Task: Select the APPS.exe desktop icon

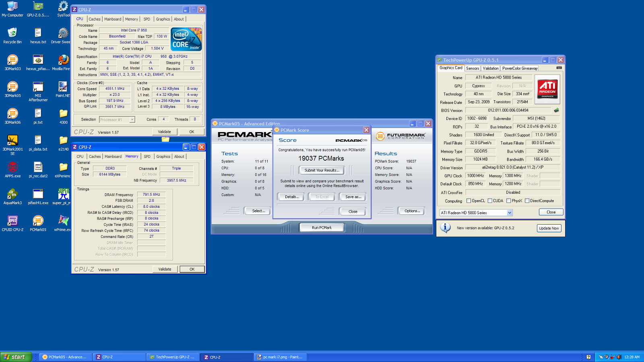Action: (12, 170)
